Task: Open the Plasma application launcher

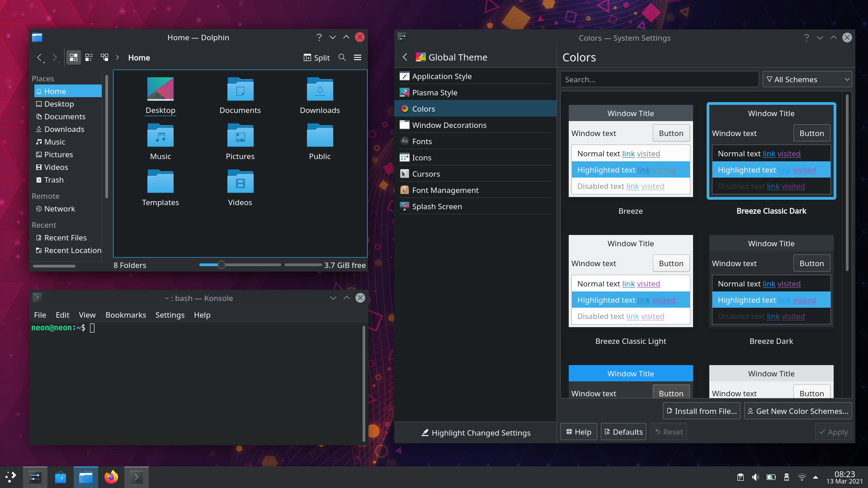Action: coord(11,477)
